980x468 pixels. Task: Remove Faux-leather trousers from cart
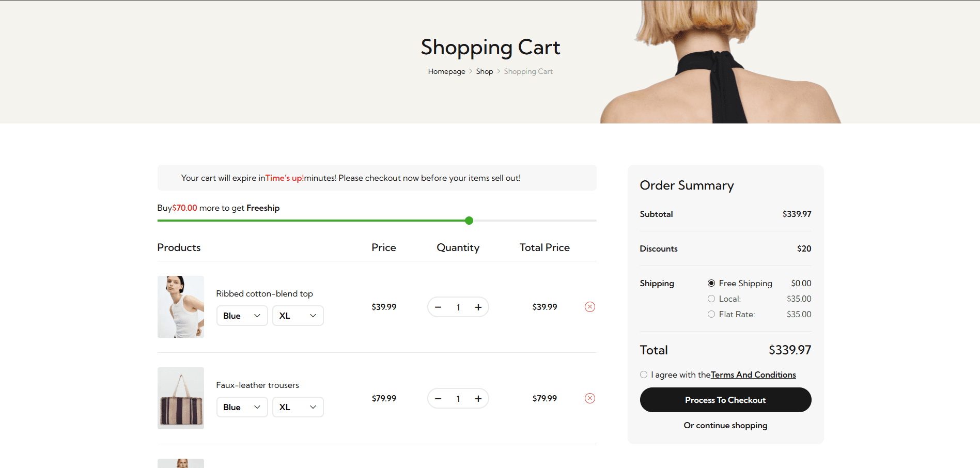(589, 398)
